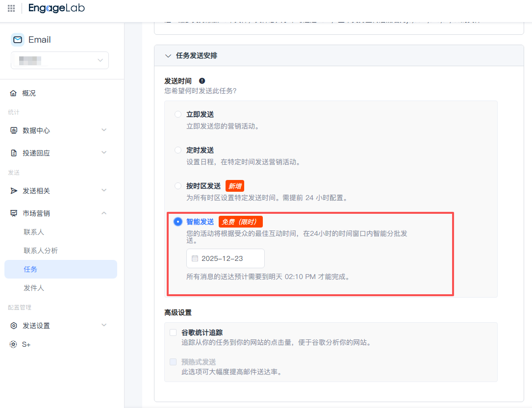
Task: Click the 数据中心 chart icon
Action: pyautogui.click(x=14, y=130)
